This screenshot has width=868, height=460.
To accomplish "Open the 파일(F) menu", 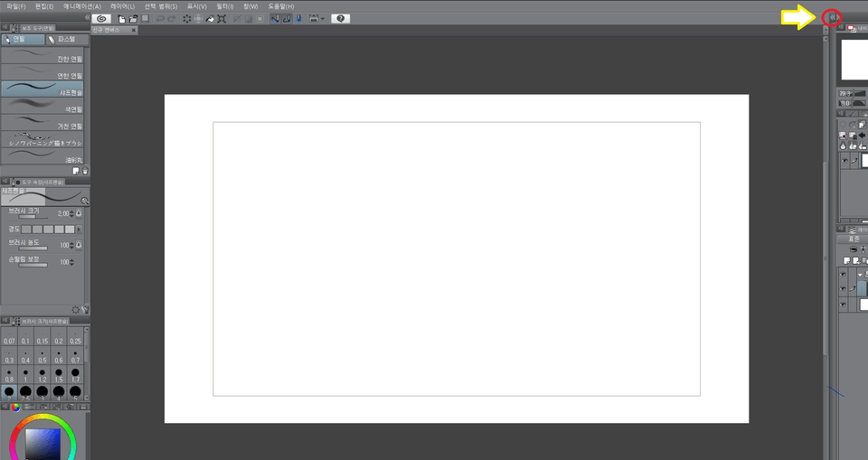I will coord(16,6).
